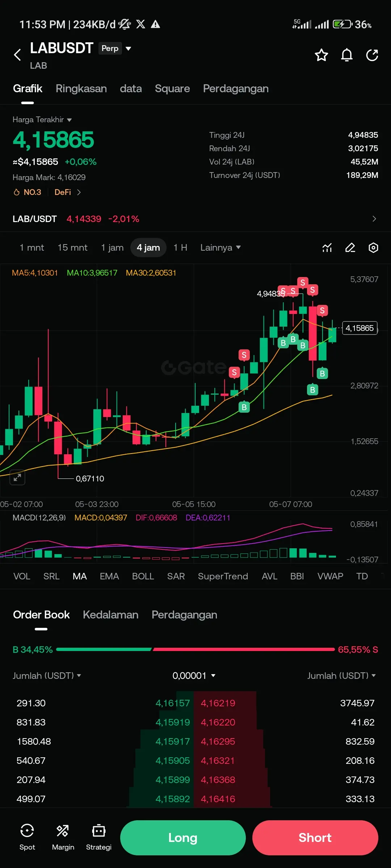391x868 pixels.
Task: Tap the MA5:4,10301 legend label
Action: [x=35, y=273]
